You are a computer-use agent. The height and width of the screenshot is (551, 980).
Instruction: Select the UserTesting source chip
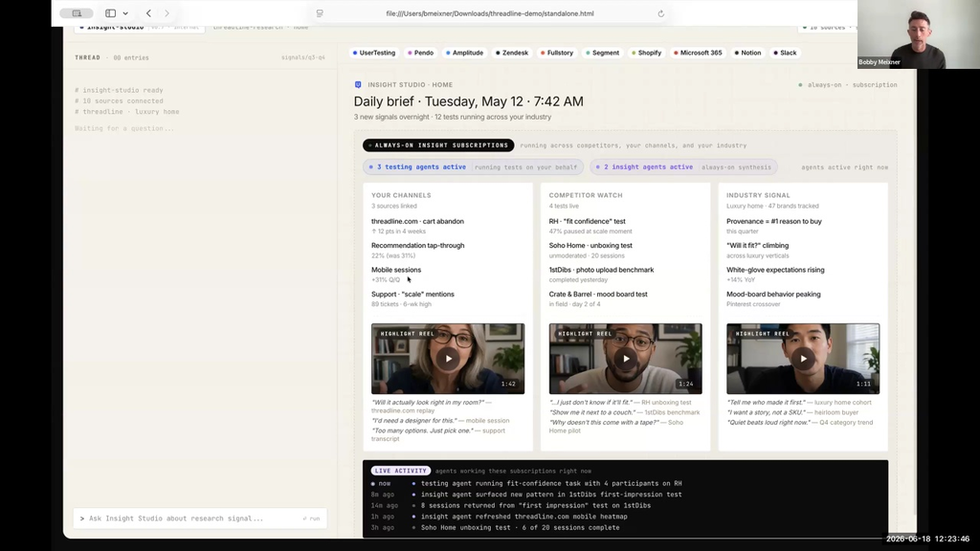(374, 54)
